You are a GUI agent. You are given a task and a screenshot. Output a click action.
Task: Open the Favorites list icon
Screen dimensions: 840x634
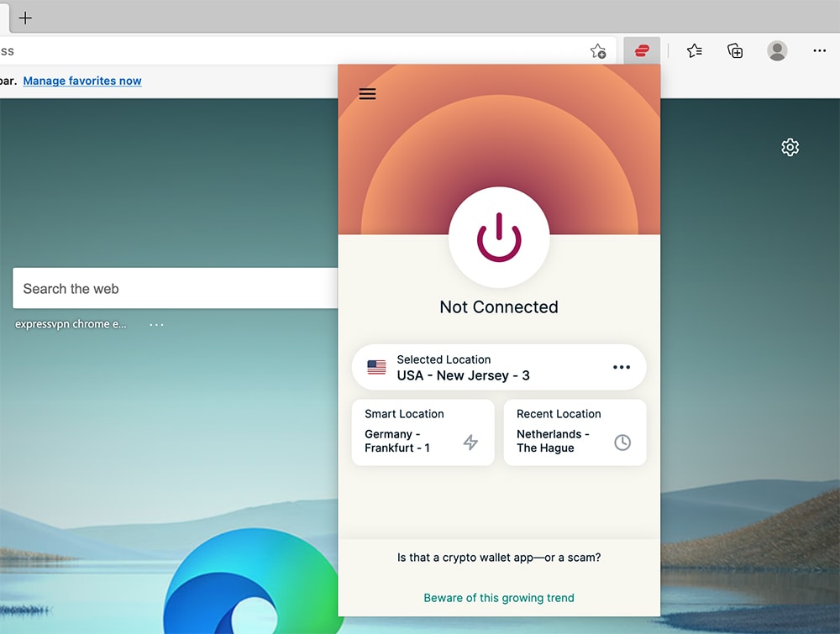pos(695,51)
